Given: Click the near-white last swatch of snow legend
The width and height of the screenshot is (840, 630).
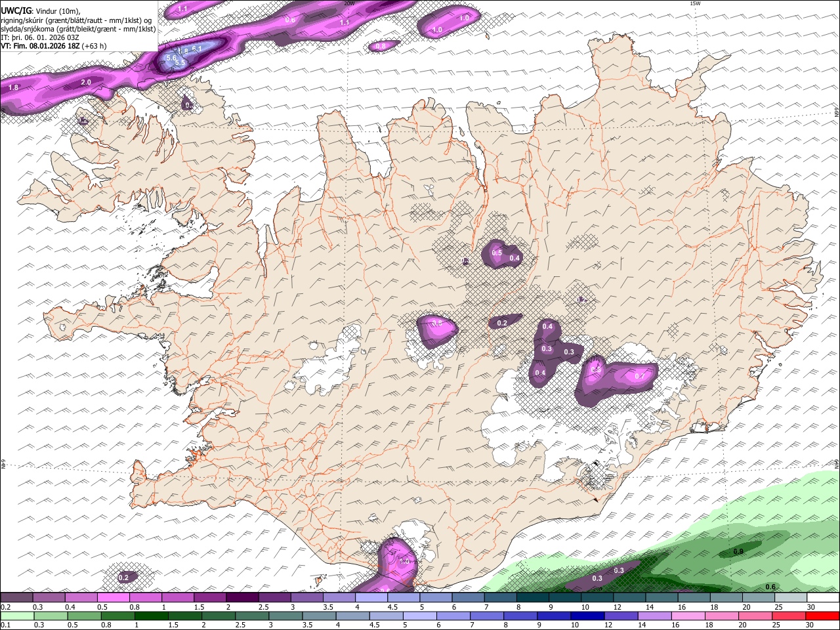Looking at the screenshot, I should [823, 598].
